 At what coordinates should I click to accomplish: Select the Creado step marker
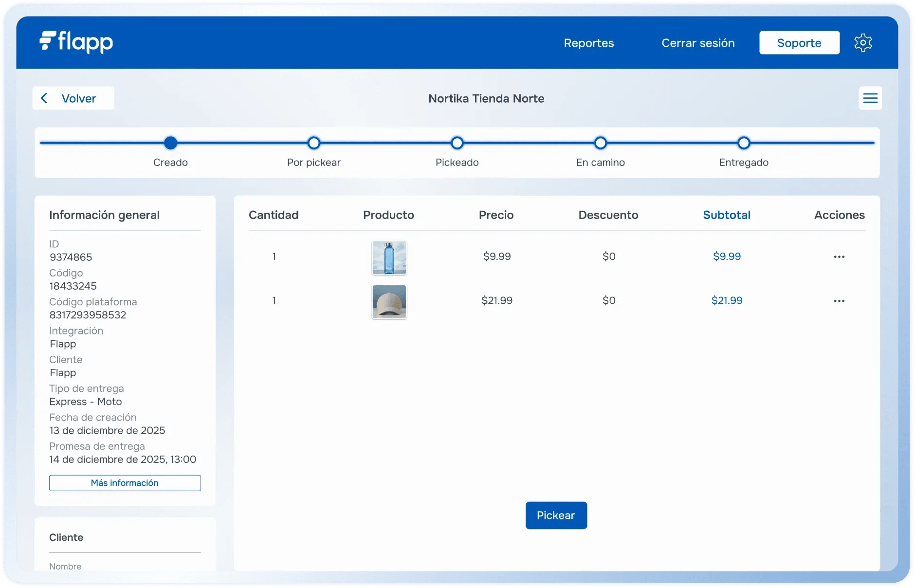click(x=170, y=143)
